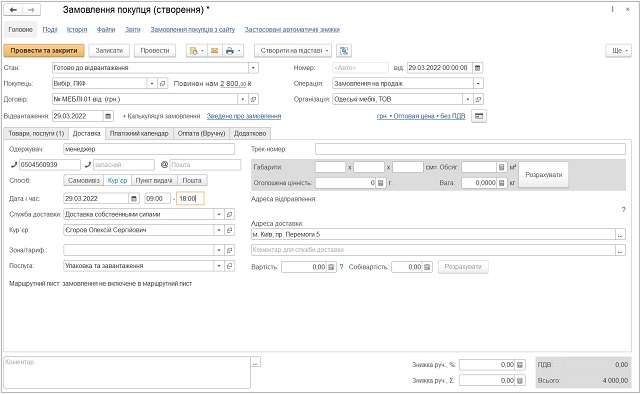Open calculator for Вага field
The height and width of the screenshot is (394, 640).
[502, 183]
